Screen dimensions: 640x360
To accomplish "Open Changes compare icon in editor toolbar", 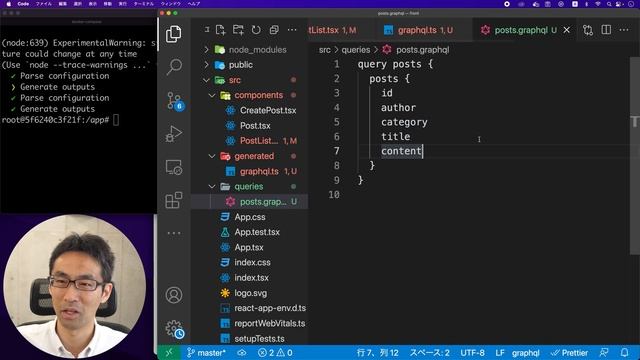I will coord(588,30).
